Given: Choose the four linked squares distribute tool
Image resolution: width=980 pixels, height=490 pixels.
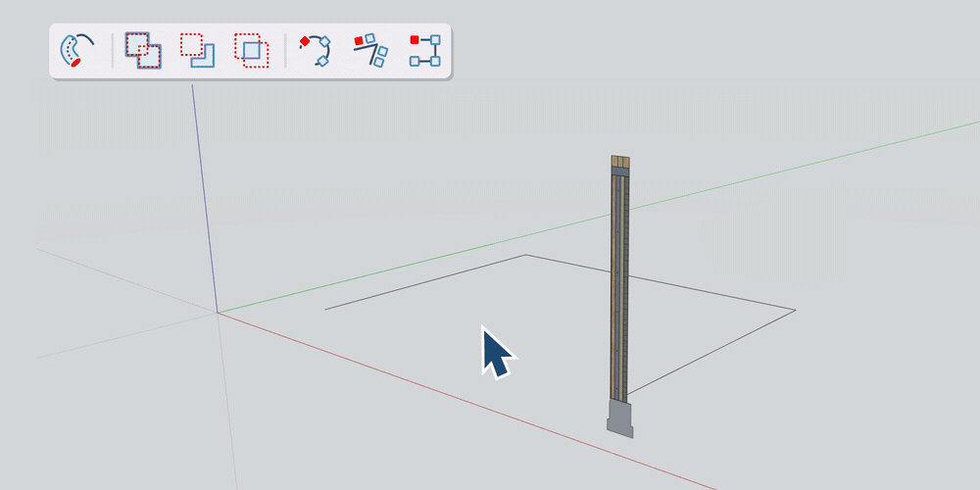Looking at the screenshot, I should (x=425, y=51).
